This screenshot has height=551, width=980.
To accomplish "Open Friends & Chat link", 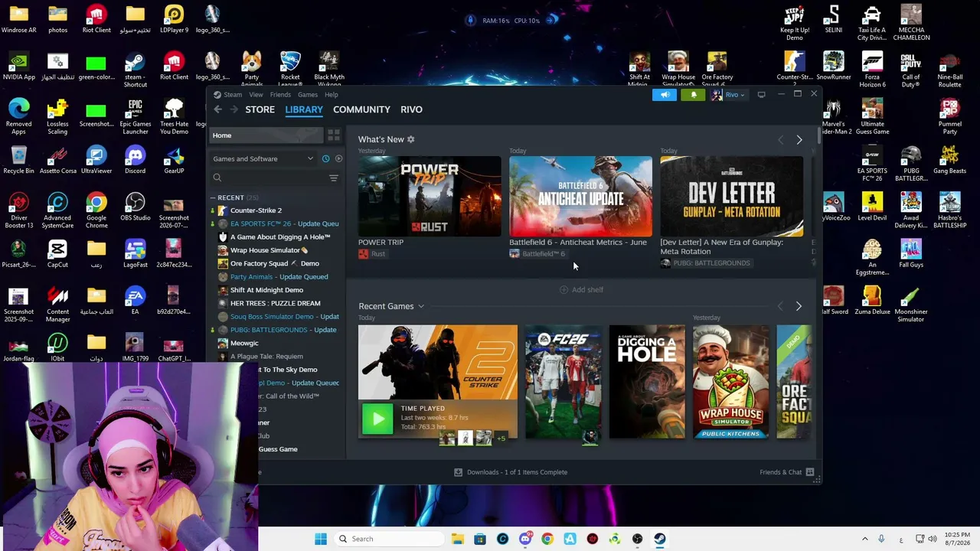I will (780, 472).
